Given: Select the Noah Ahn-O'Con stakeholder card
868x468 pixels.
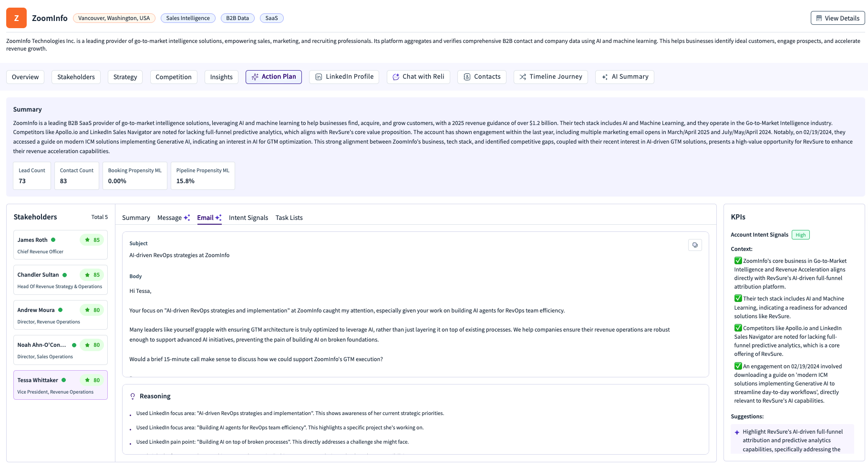Looking at the screenshot, I should pyautogui.click(x=61, y=350).
